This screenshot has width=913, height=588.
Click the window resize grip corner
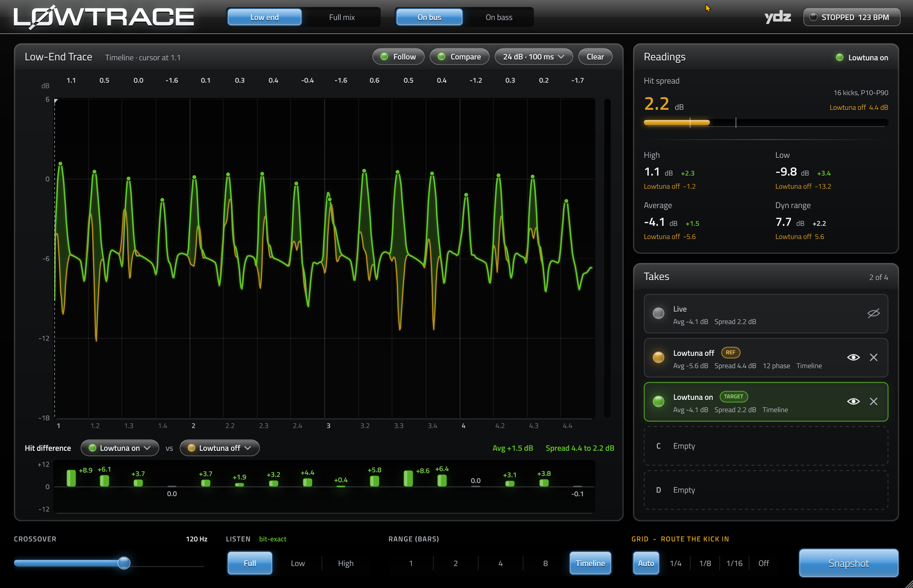pos(909,584)
